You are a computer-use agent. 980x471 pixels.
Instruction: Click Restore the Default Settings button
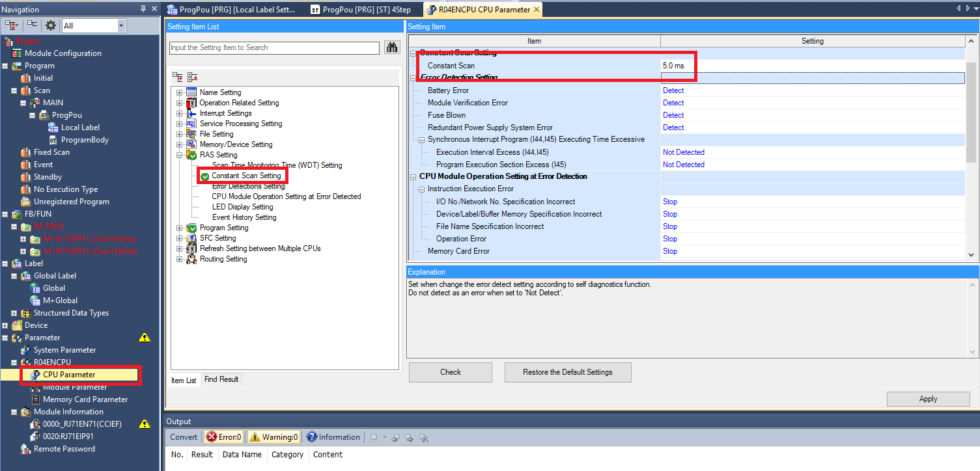(x=567, y=372)
